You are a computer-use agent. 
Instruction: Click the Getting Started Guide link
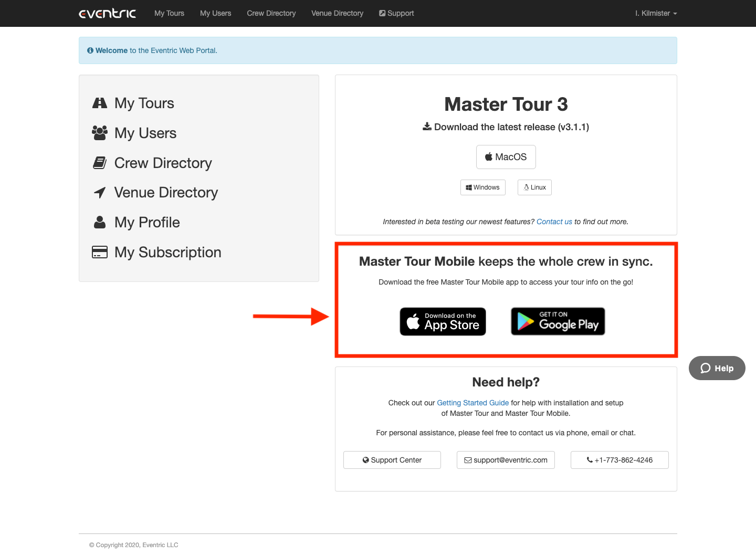472,403
